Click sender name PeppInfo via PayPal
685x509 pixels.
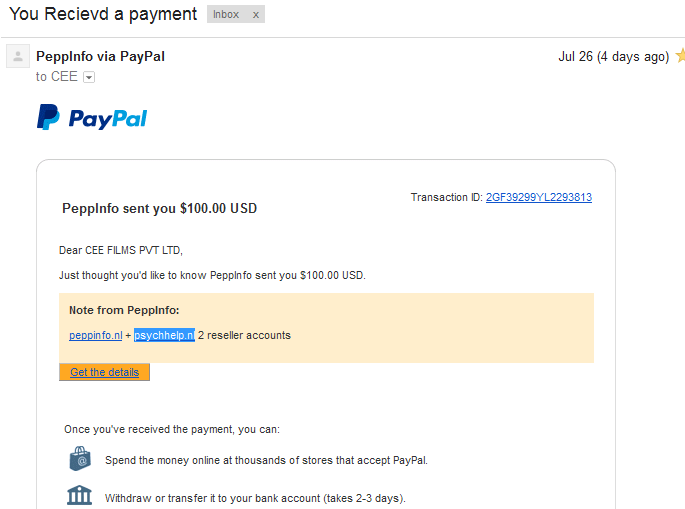[100, 56]
